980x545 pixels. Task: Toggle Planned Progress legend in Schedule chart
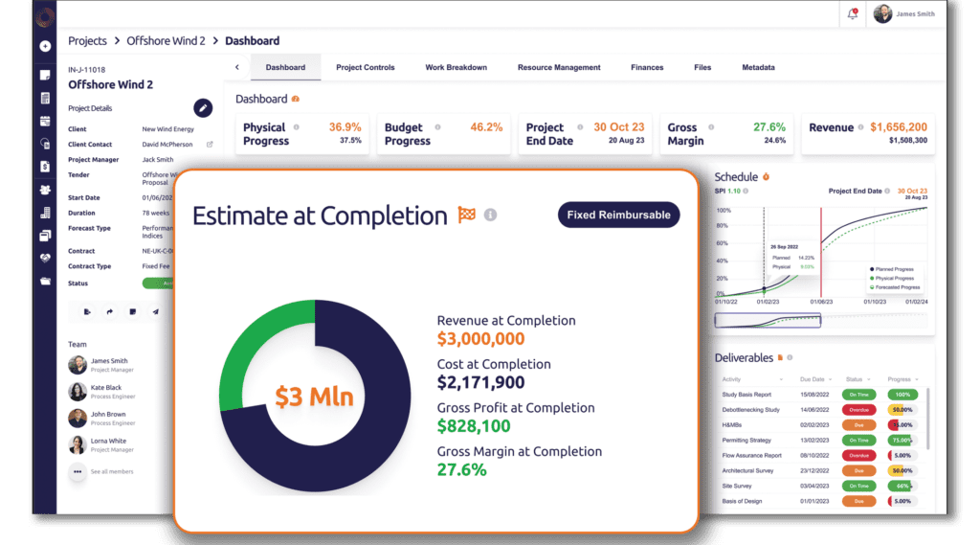[894, 269]
